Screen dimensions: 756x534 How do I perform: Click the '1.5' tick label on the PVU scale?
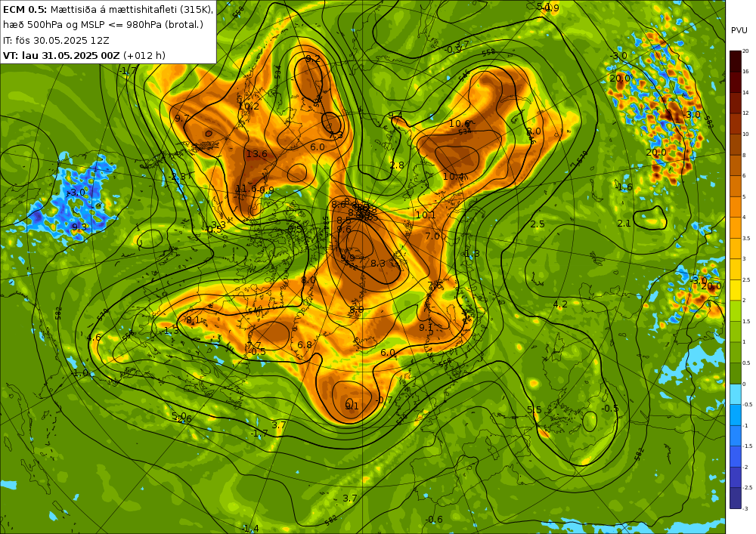pyautogui.click(x=746, y=321)
